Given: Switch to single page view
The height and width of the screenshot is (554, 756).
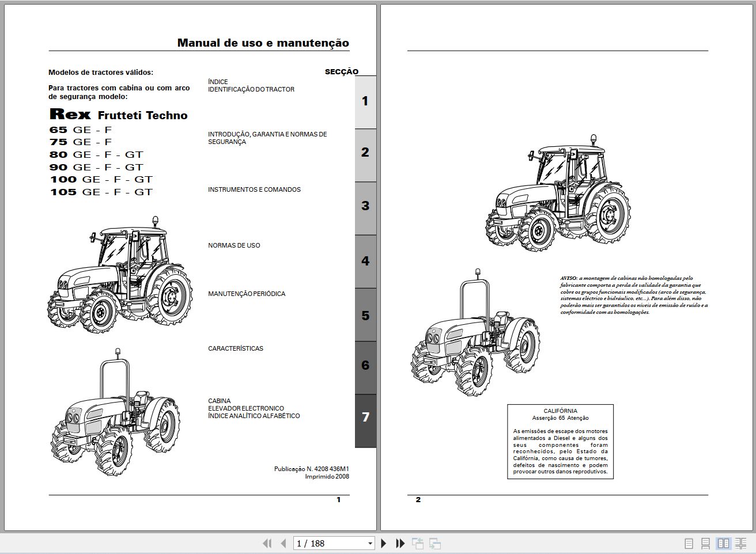Looking at the screenshot, I should click(x=689, y=543).
